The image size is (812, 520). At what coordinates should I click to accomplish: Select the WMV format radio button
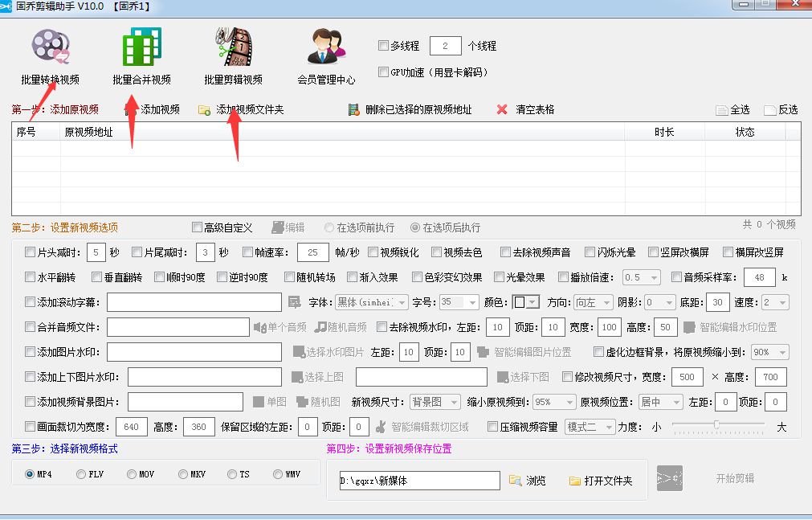(x=278, y=474)
